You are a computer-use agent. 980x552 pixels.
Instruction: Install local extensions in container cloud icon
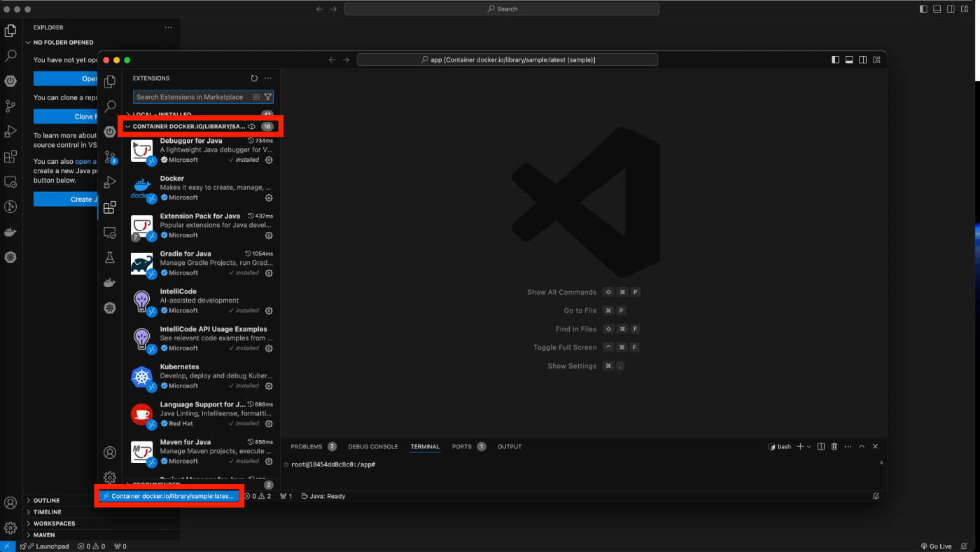tap(252, 127)
